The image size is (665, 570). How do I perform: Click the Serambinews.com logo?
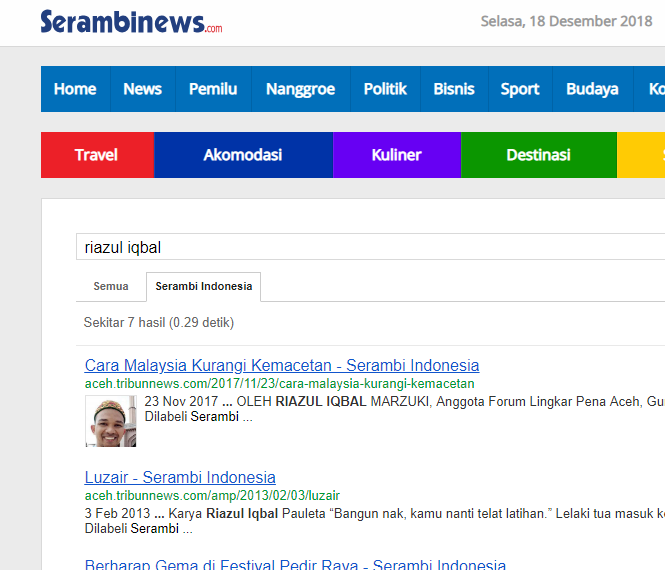131,22
